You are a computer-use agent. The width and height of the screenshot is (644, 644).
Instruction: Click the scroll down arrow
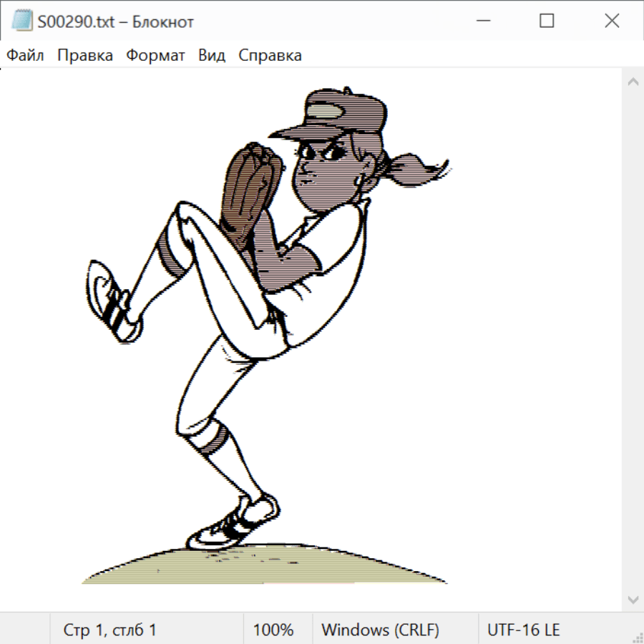(633, 599)
